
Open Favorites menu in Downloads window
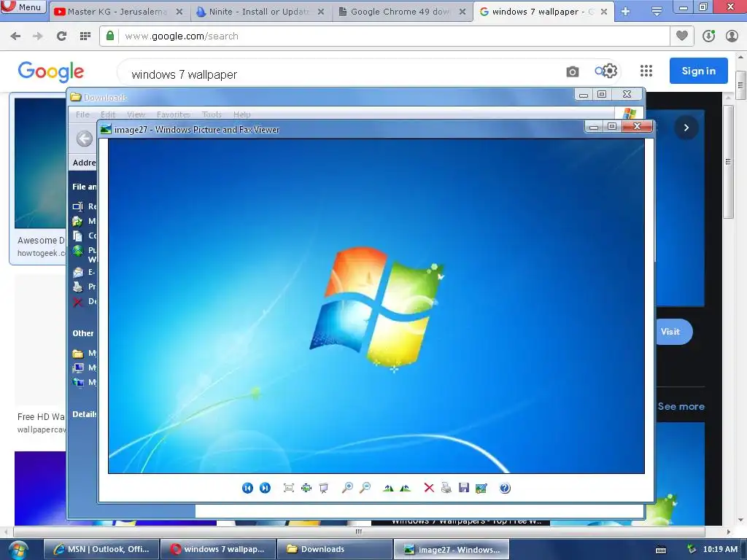[x=174, y=114]
